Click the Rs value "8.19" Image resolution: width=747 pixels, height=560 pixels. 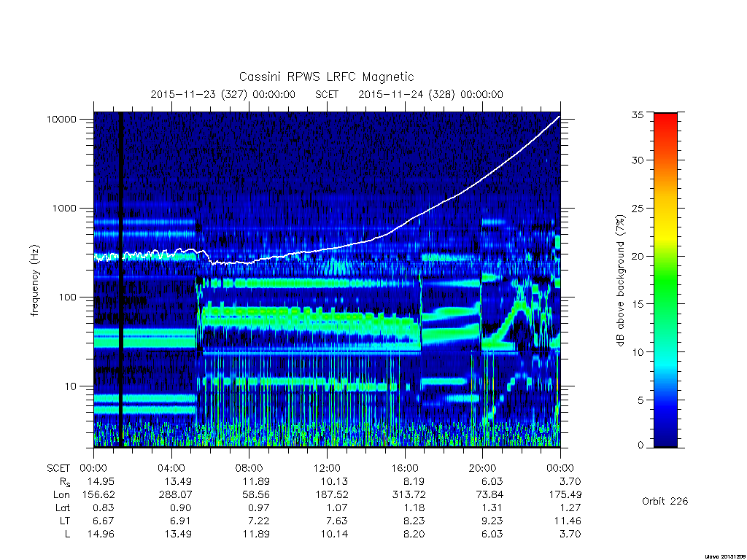click(414, 481)
